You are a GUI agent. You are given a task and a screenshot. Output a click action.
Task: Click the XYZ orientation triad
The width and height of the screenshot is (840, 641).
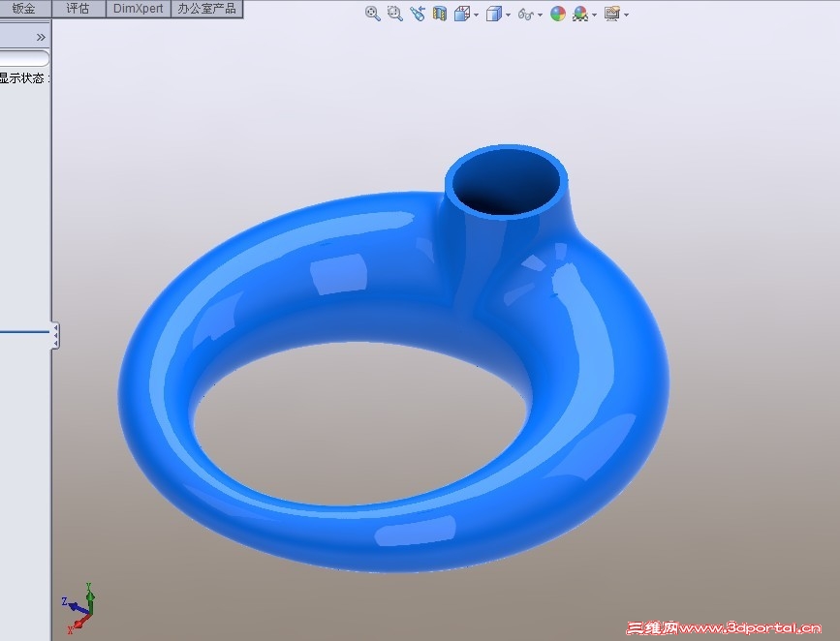[79, 608]
